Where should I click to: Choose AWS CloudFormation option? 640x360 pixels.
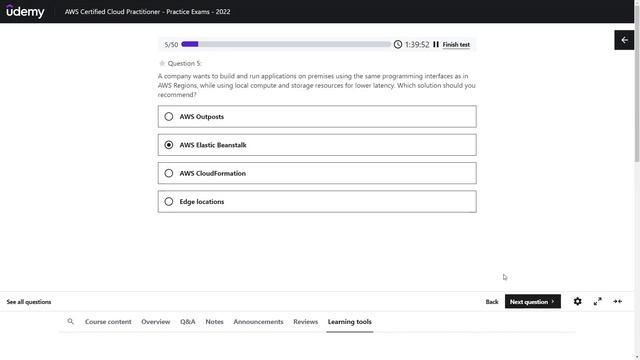[x=317, y=173]
